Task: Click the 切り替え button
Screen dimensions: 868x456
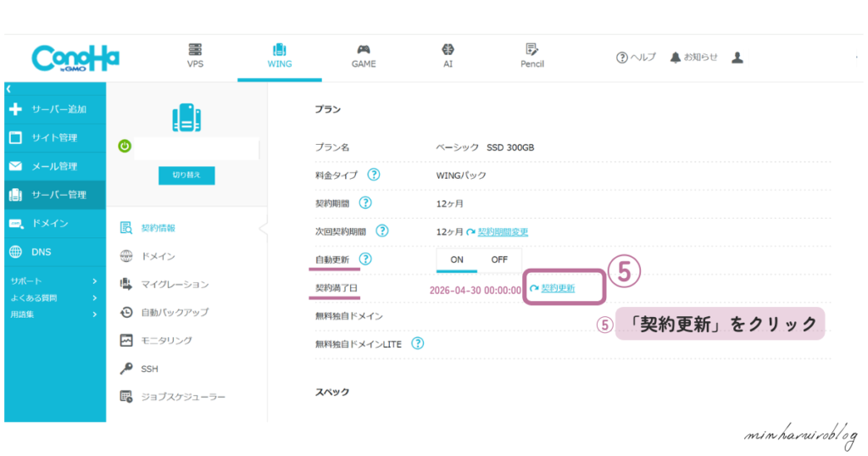Action: pyautogui.click(x=186, y=175)
